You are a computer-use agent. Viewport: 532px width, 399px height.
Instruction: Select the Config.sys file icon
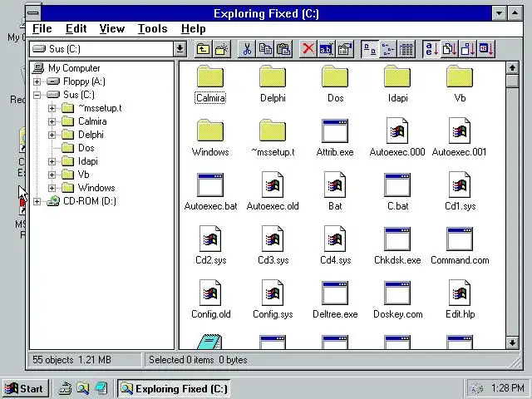(x=273, y=293)
